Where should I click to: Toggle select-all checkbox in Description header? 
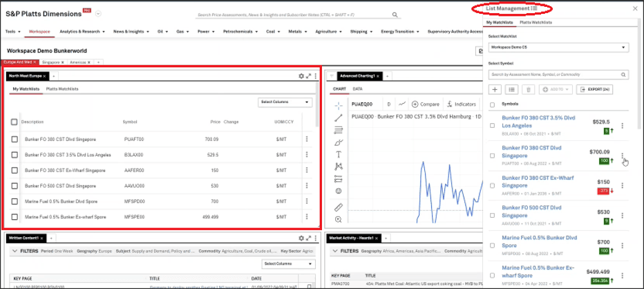pyautogui.click(x=15, y=122)
